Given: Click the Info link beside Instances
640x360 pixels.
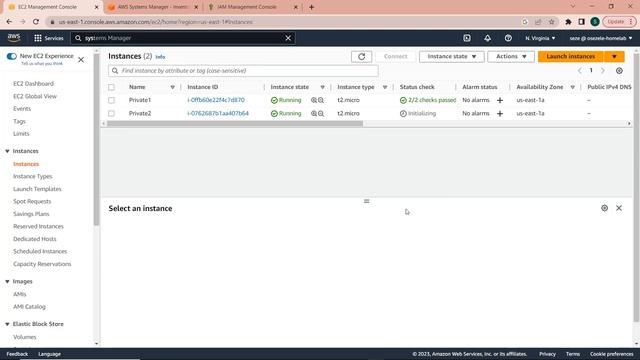Looking at the screenshot, I should click(160, 57).
